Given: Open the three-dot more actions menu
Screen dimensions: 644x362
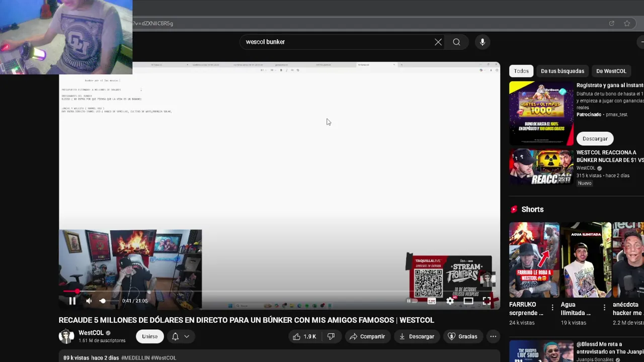Looking at the screenshot, I should coord(493,336).
